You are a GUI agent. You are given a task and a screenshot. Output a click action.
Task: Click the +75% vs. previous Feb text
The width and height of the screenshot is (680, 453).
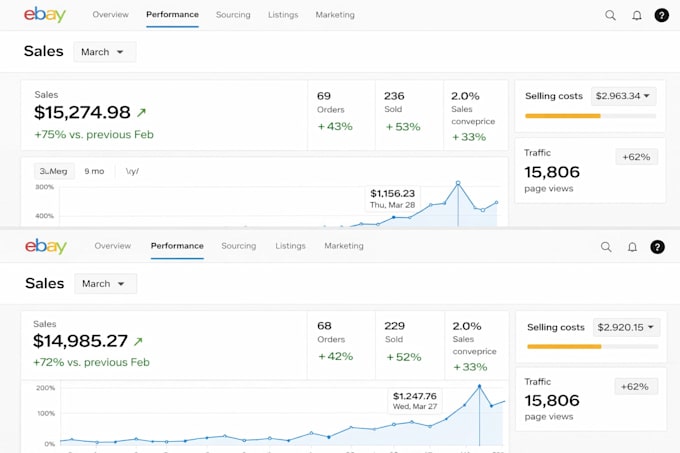point(94,135)
